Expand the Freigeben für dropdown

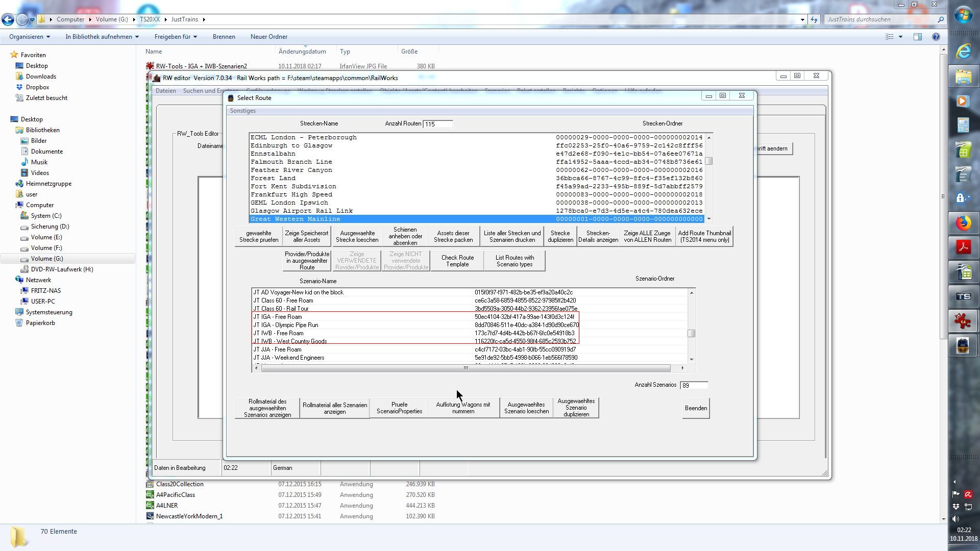click(x=176, y=37)
